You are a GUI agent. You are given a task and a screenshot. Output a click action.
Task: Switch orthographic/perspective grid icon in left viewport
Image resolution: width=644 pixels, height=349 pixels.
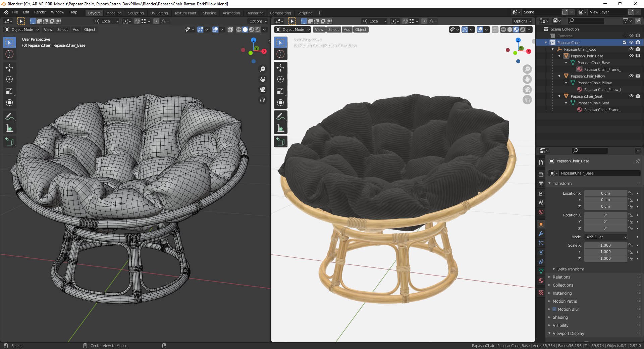(263, 100)
